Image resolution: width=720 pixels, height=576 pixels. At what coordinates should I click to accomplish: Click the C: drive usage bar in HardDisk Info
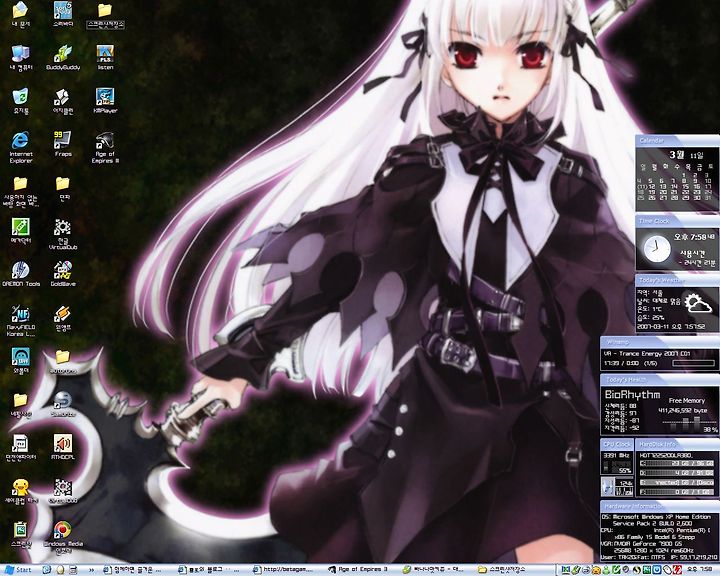(677, 463)
